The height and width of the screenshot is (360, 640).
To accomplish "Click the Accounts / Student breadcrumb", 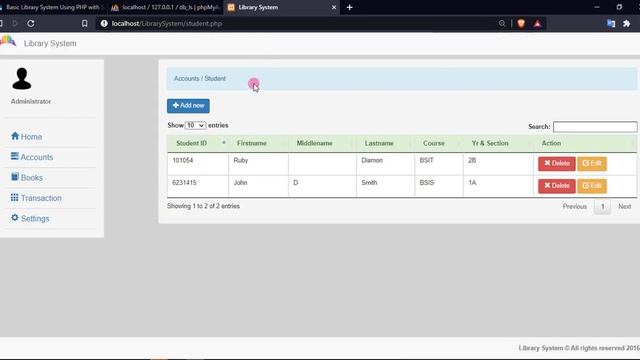I will tap(200, 78).
